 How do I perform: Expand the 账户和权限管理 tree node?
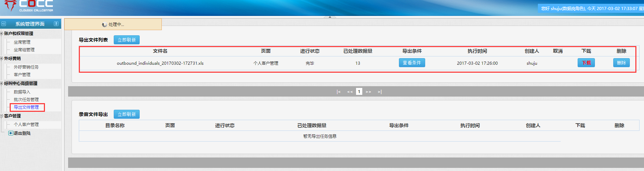[x=1, y=34]
